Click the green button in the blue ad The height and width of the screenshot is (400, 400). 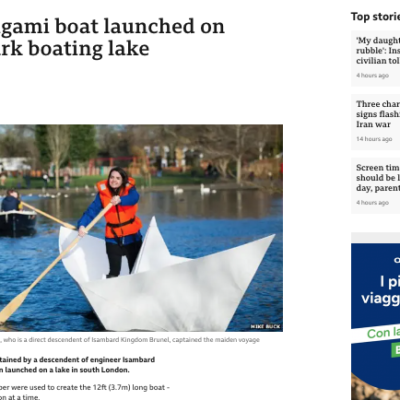(x=395, y=350)
